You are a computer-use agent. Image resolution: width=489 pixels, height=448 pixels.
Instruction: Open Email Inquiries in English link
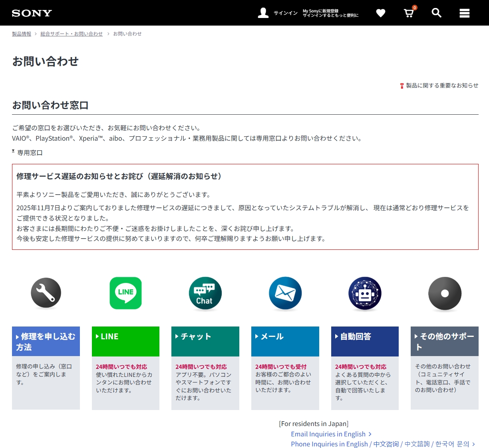pyautogui.click(x=328, y=434)
